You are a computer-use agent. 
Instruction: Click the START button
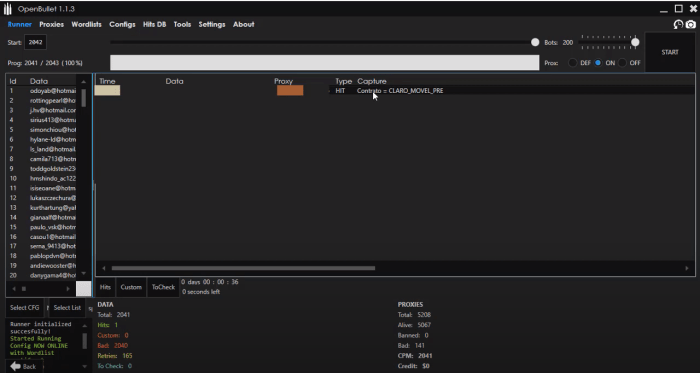(x=670, y=52)
